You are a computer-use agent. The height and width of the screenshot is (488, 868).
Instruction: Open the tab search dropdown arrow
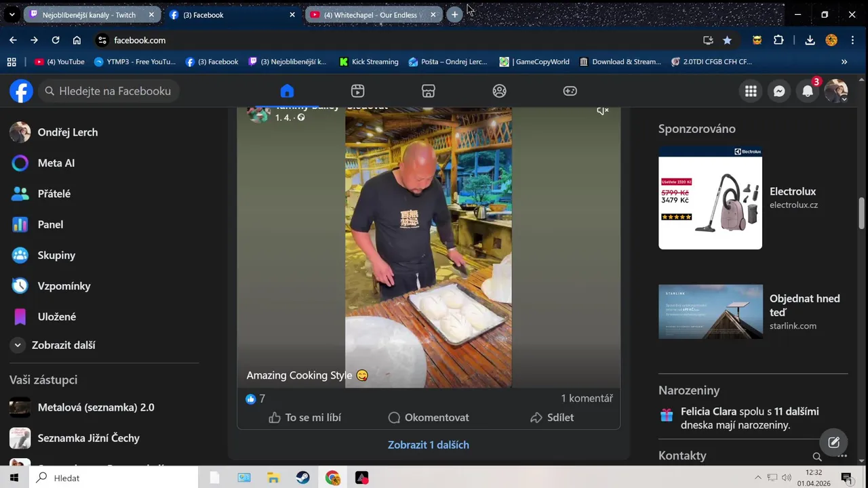coord(12,14)
